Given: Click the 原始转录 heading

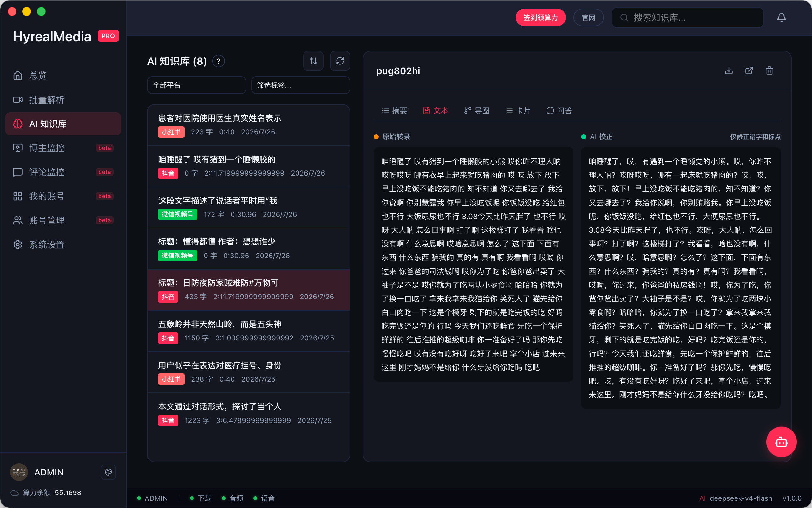Looking at the screenshot, I should 396,137.
